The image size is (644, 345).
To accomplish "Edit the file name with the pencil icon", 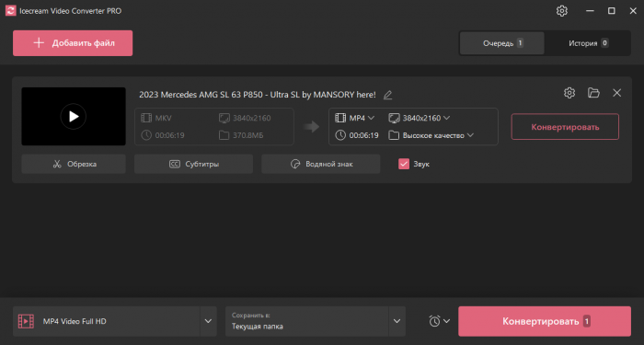I will (387, 96).
